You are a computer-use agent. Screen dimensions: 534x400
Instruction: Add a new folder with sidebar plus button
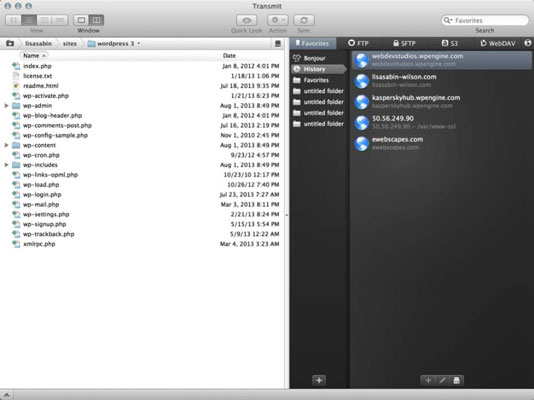[x=319, y=380]
